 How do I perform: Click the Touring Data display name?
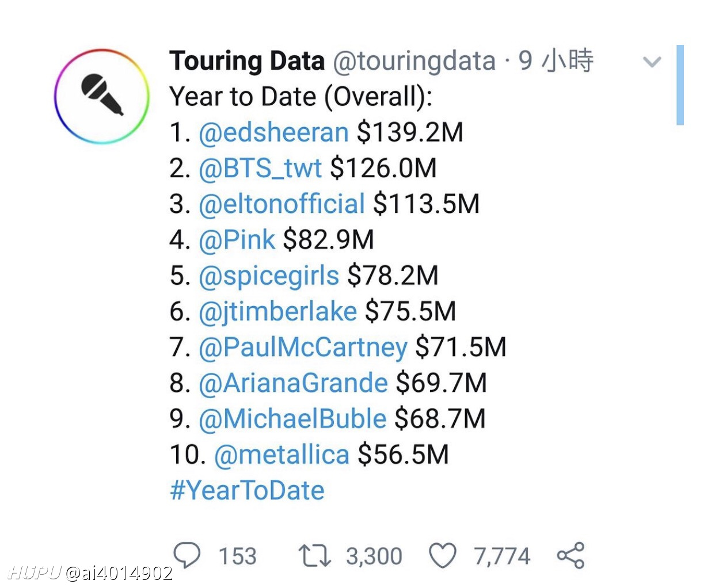tap(247, 61)
